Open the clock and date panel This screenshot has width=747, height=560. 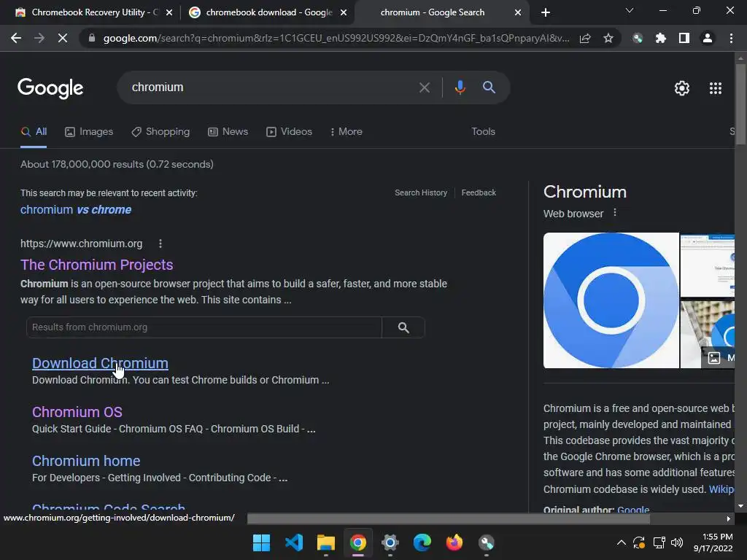[x=713, y=542]
